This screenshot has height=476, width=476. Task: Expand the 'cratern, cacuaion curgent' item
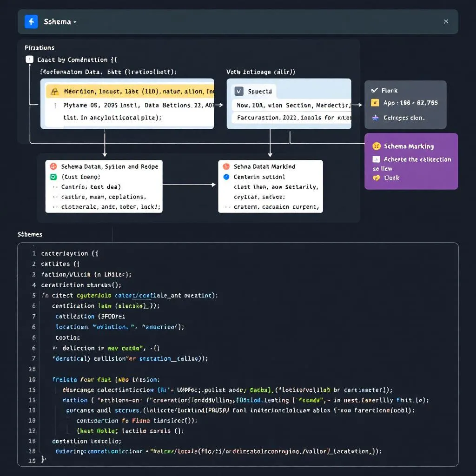coord(227,207)
